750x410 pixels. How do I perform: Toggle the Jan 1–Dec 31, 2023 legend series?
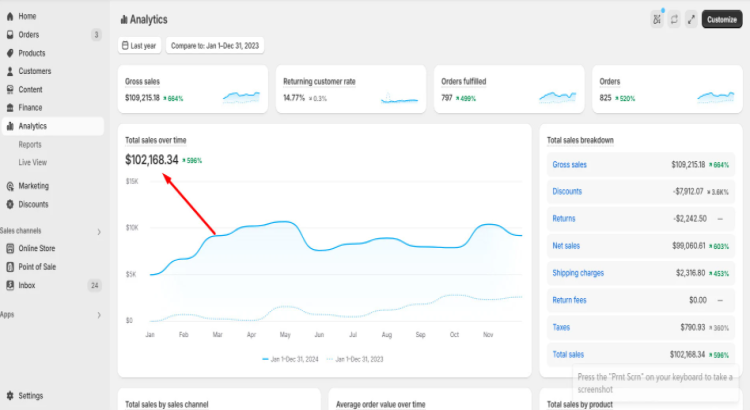(355, 359)
